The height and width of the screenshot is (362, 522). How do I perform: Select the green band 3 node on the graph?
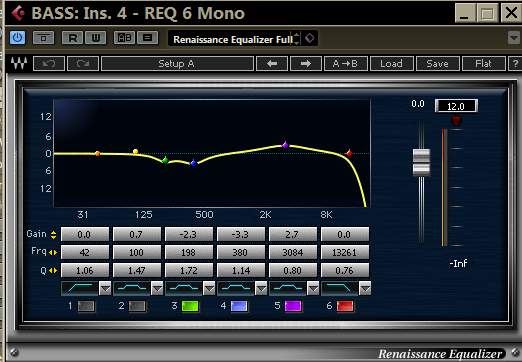165,160
